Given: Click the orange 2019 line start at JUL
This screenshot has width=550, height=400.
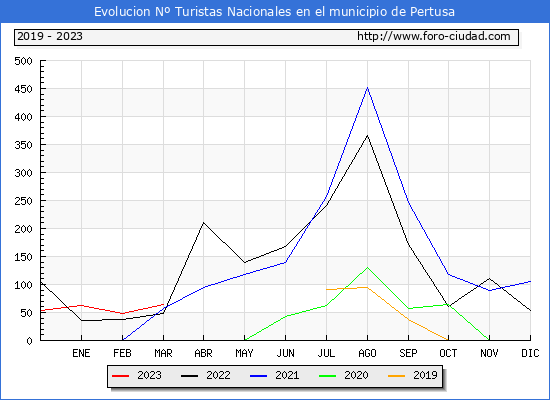Looking at the screenshot, I should point(327,289).
